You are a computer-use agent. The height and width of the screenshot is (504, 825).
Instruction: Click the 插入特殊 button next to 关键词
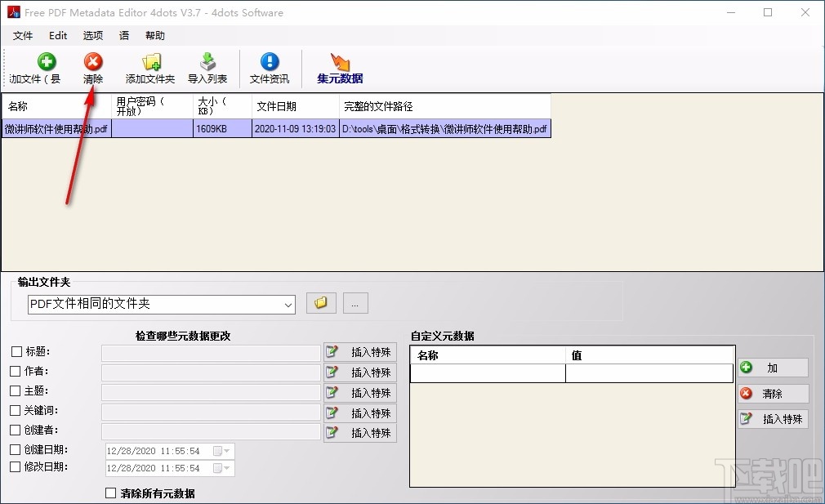click(360, 413)
